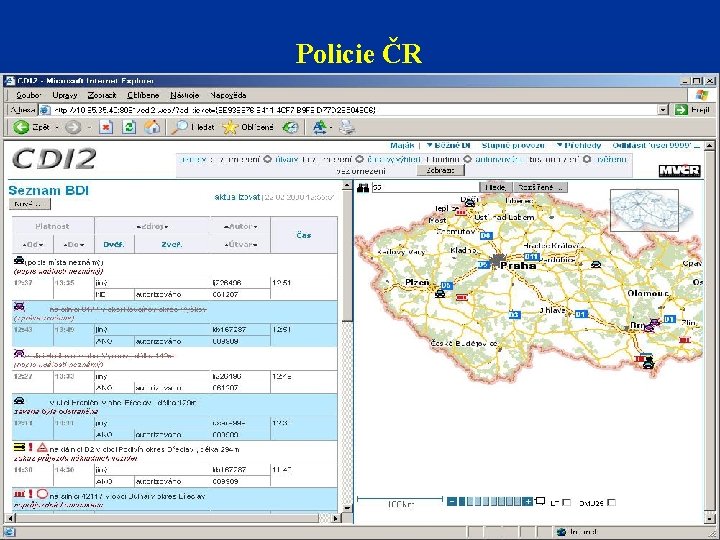The height and width of the screenshot is (540, 720).
Task: Open the Hledat magnifier in the toolbar
Action: (179, 127)
